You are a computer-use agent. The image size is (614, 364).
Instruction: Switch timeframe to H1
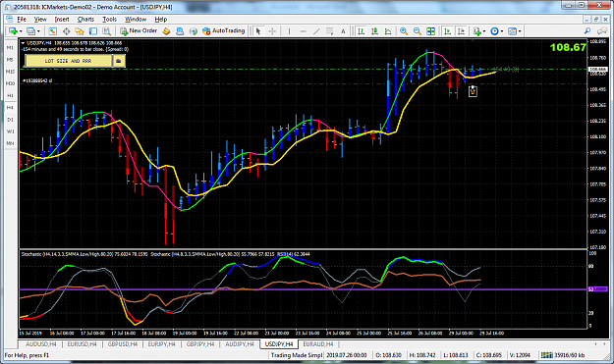[10, 95]
